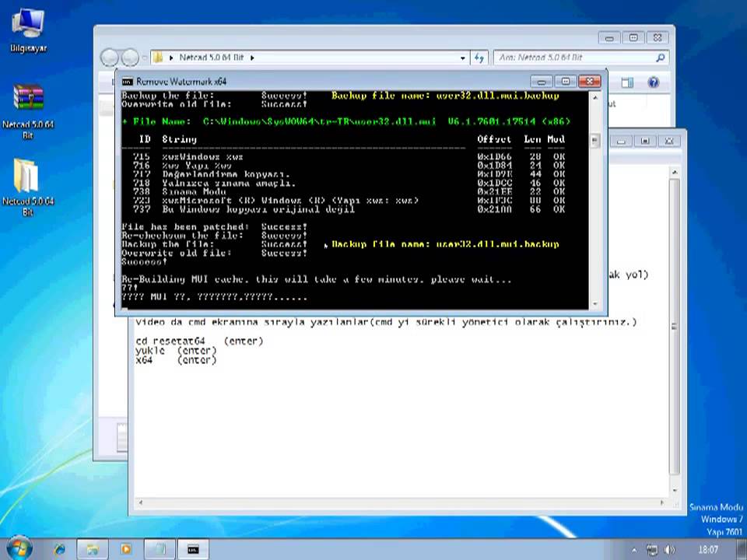Click Notepad horizontal scrollbar left arrow
The image size is (747, 560).
[x=141, y=502]
